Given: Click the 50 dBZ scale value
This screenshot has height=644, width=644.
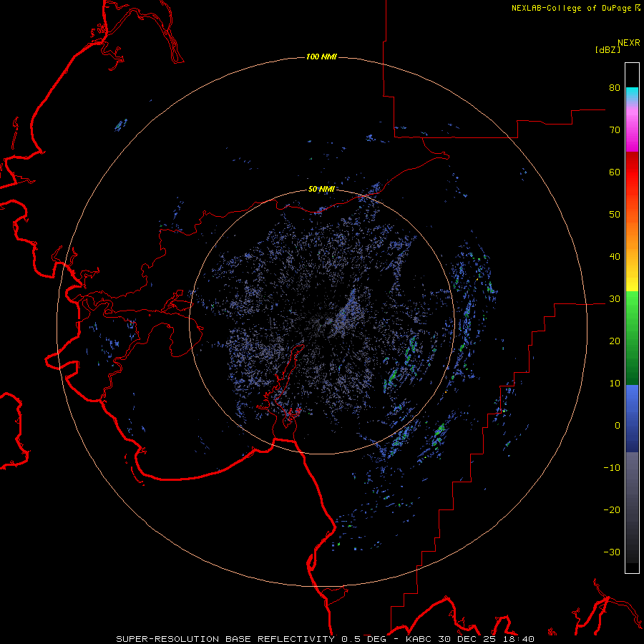Looking at the screenshot, I should [615, 215].
